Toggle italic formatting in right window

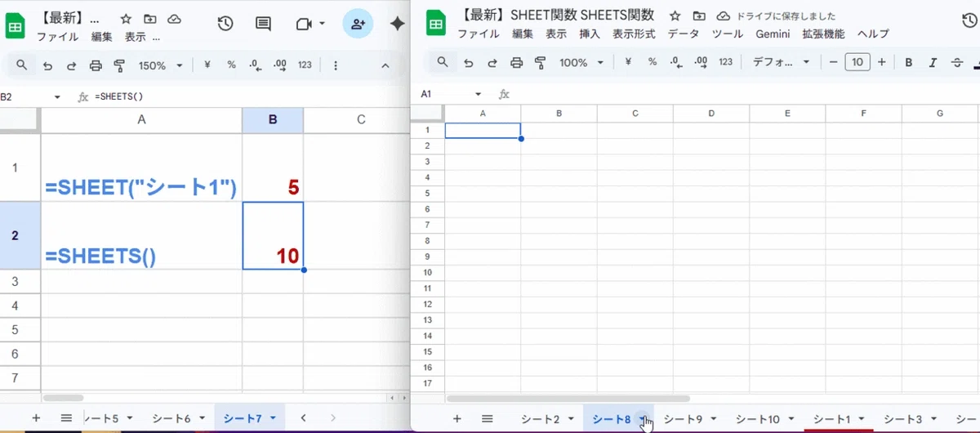click(933, 62)
